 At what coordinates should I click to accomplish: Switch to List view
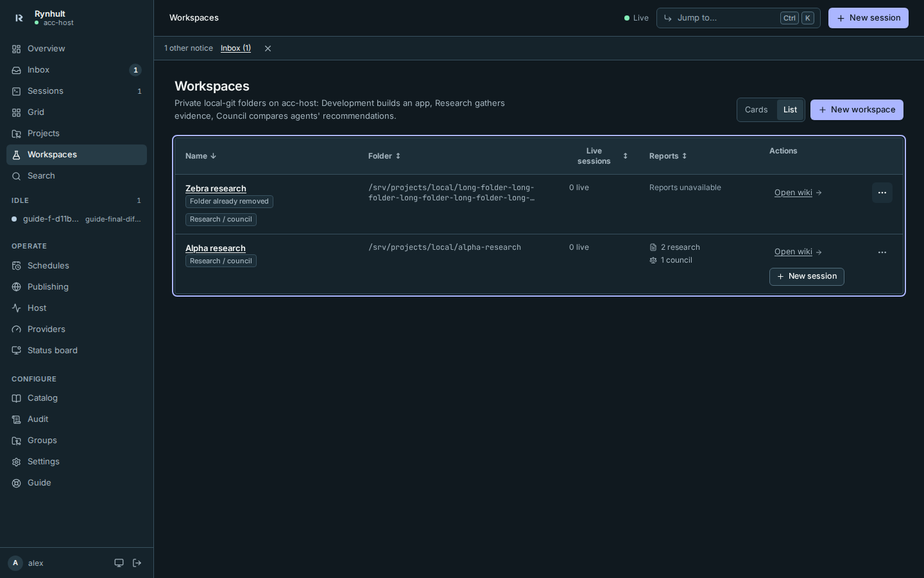tap(790, 110)
